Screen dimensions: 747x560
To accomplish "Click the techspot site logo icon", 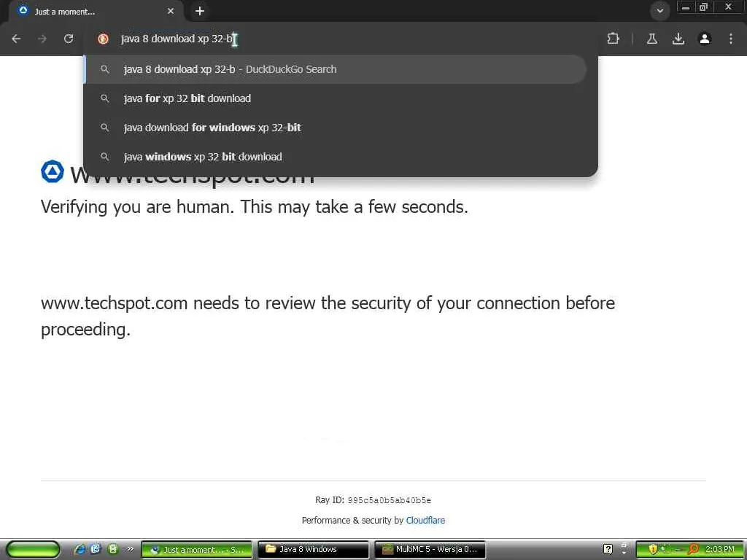I will 53,171.
